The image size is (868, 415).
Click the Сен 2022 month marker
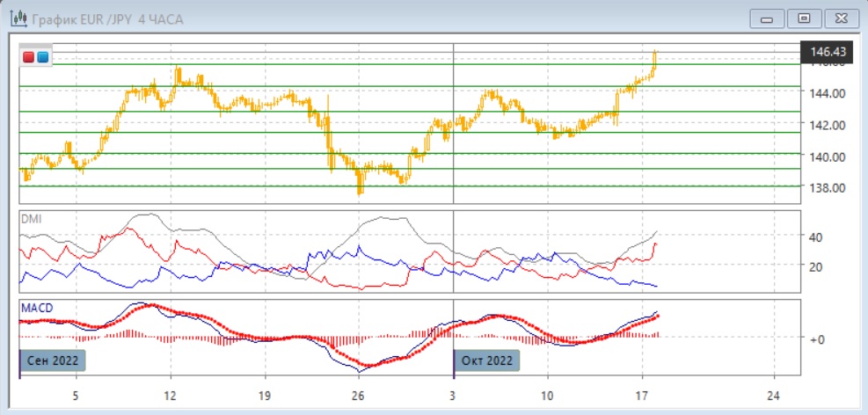[54, 361]
